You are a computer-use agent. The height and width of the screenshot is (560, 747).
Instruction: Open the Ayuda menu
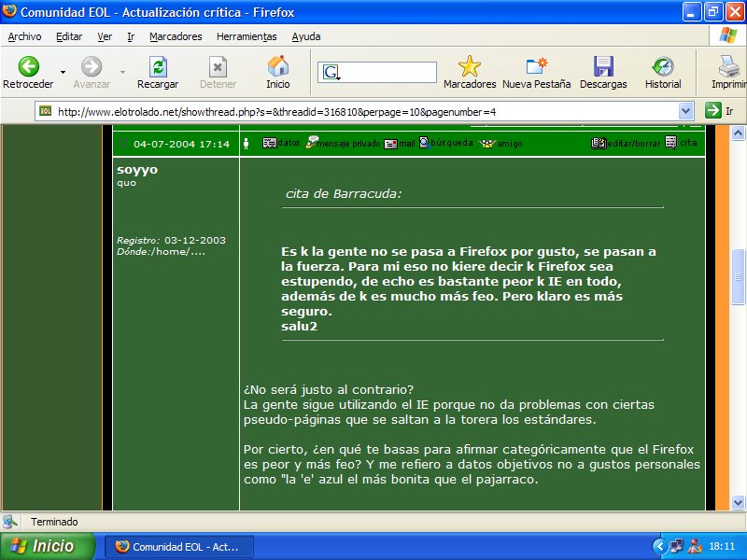point(306,36)
